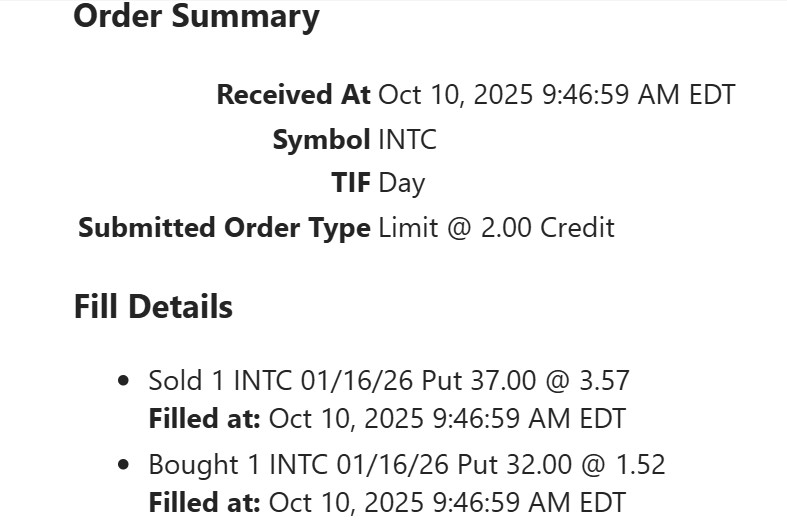Click the TIF label
The image size is (787, 528).
(x=350, y=184)
